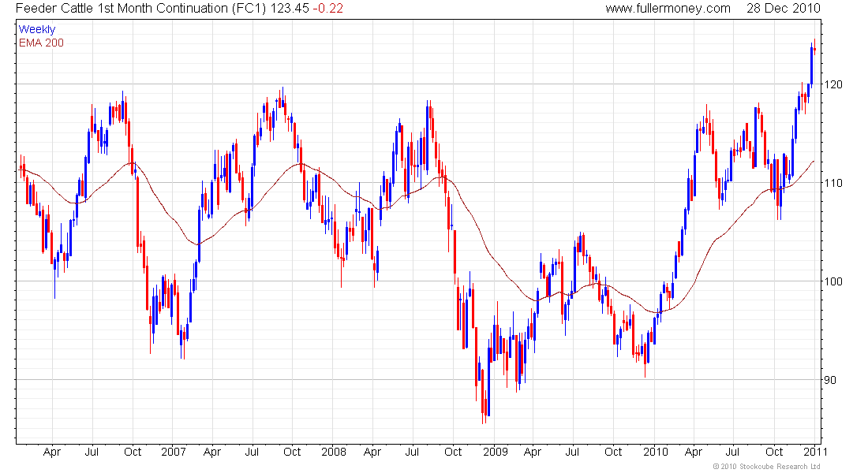This screenshot has width=868, height=473.
Task: Click the 90 price axis label
Action: (830, 380)
